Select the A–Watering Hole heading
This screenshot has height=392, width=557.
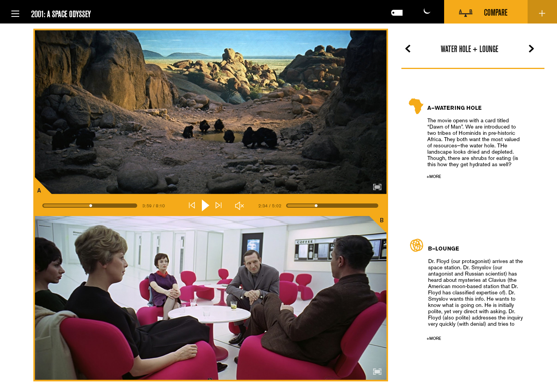[454, 108]
